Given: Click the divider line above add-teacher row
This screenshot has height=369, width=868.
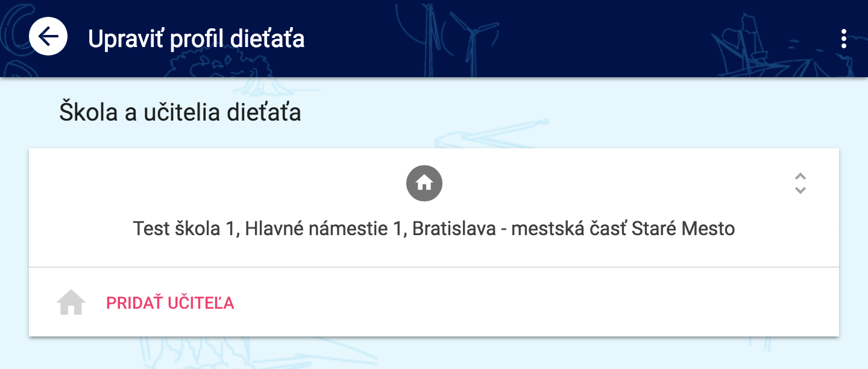Looking at the screenshot, I should click(x=434, y=266).
